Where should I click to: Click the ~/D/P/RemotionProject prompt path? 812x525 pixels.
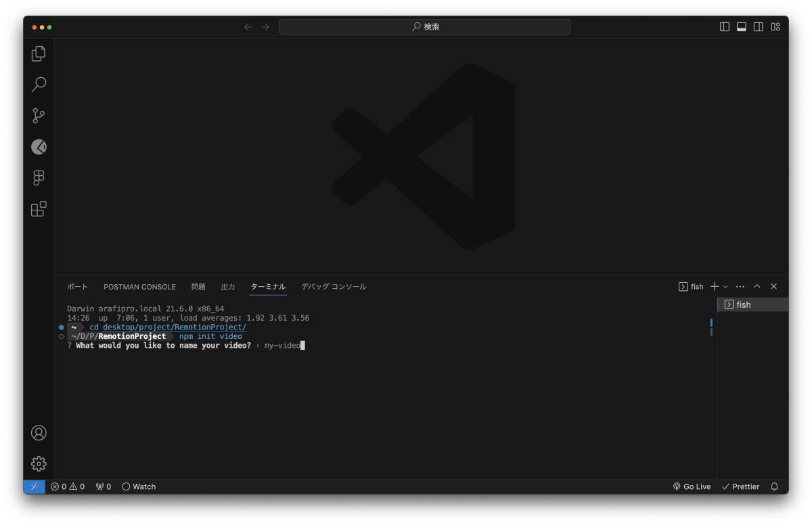(118, 336)
